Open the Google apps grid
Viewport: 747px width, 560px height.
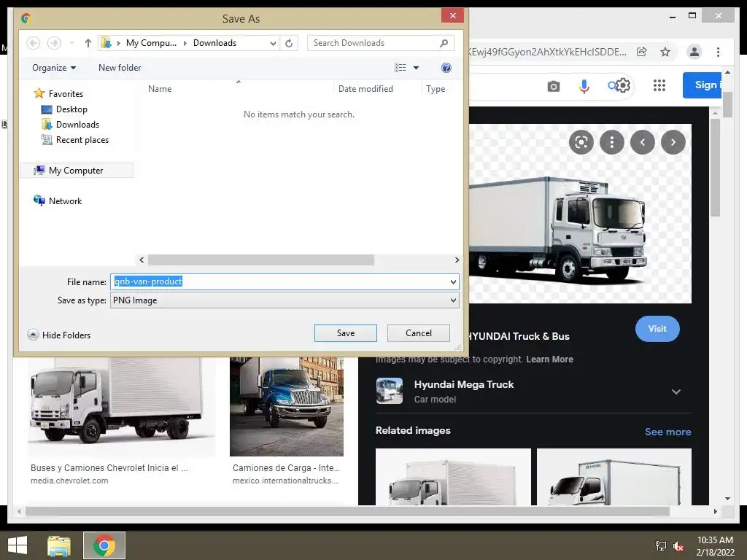click(659, 86)
